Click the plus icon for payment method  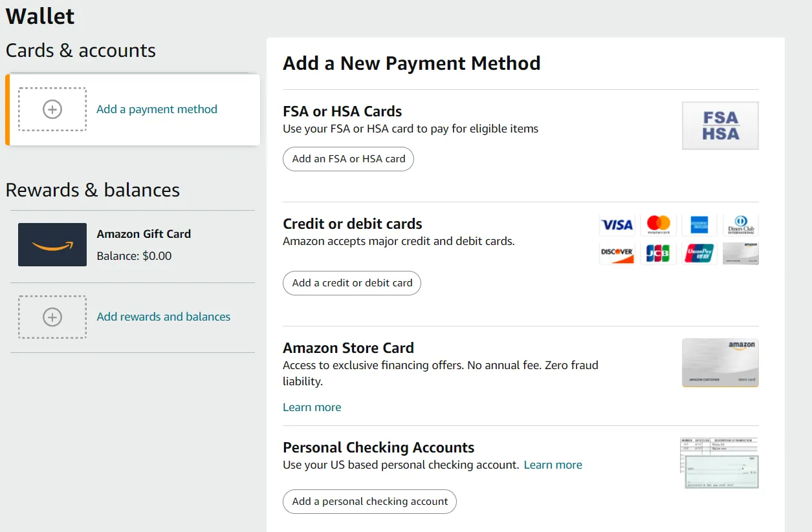(x=52, y=109)
